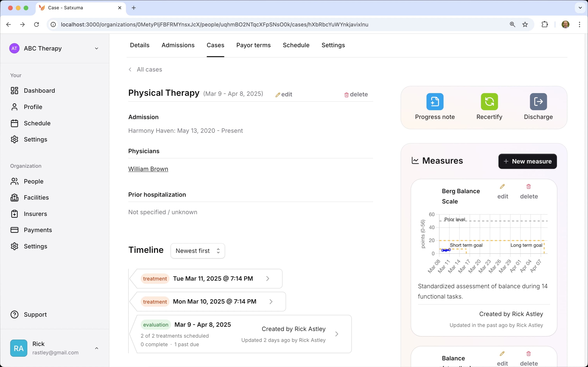The width and height of the screenshot is (588, 367).
Task: Open Support help link
Action: 28,314
